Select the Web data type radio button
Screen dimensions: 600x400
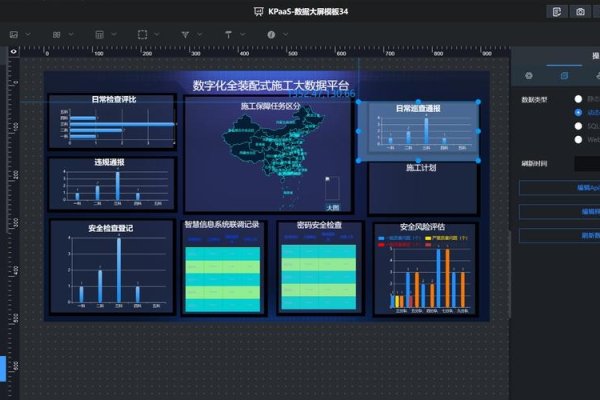pos(578,140)
